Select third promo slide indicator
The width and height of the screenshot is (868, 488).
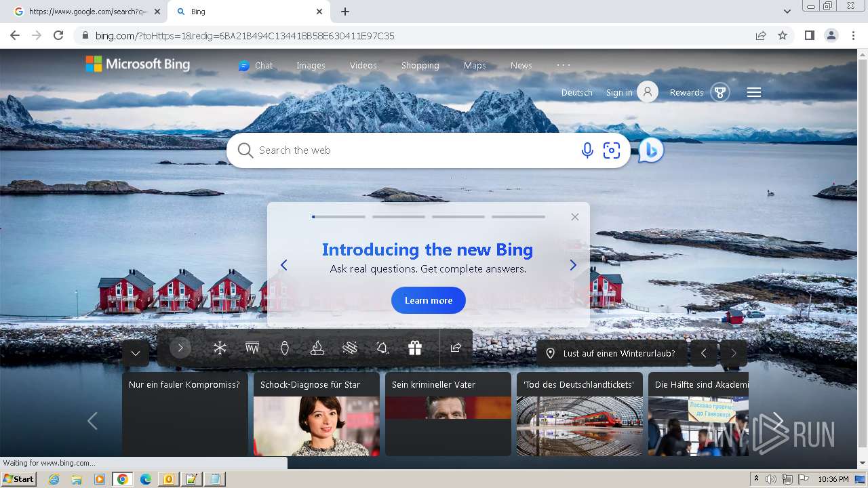(x=458, y=217)
